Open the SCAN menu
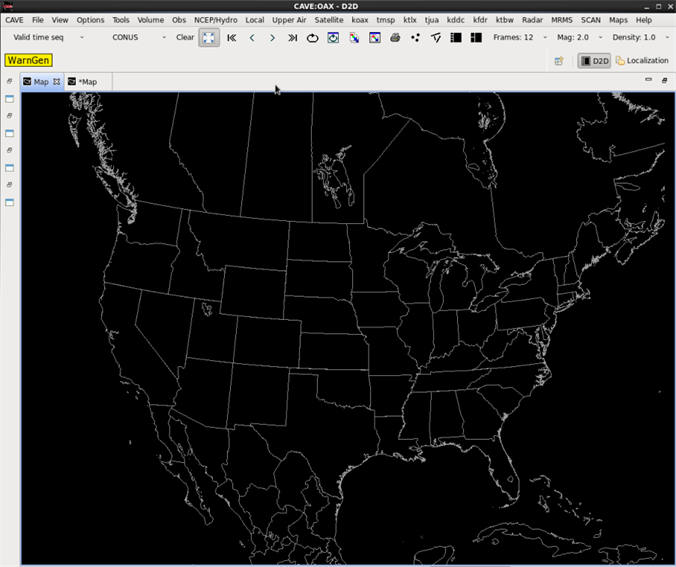 pos(591,20)
